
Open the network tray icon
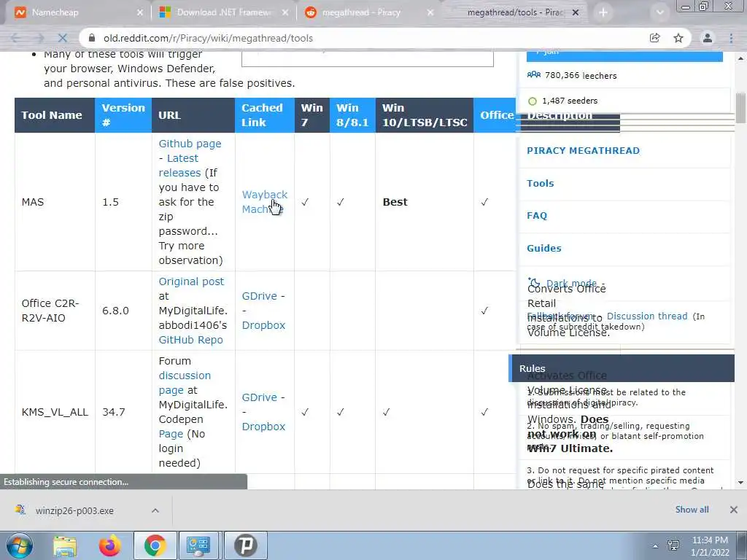tap(673, 545)
